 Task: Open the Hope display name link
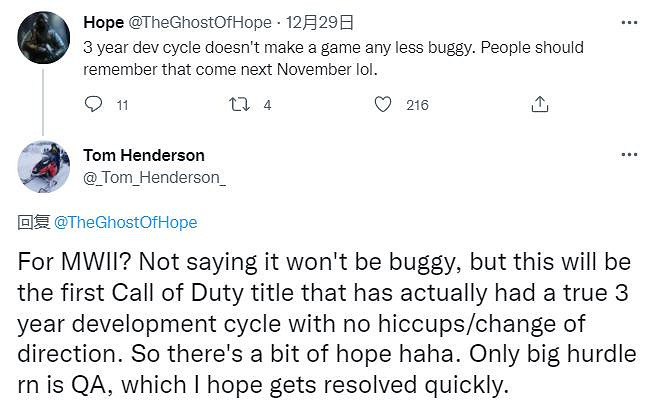pyautogui.click(x=101, y=21)
